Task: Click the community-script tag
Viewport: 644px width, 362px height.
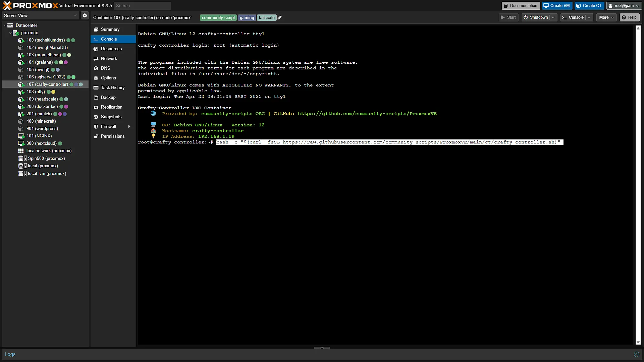Action: pos(218,18)
